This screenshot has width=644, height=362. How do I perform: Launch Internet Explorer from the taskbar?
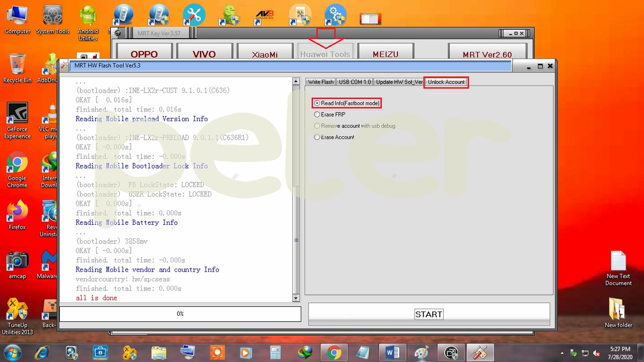pyautogui.click(x=42, y=352)
